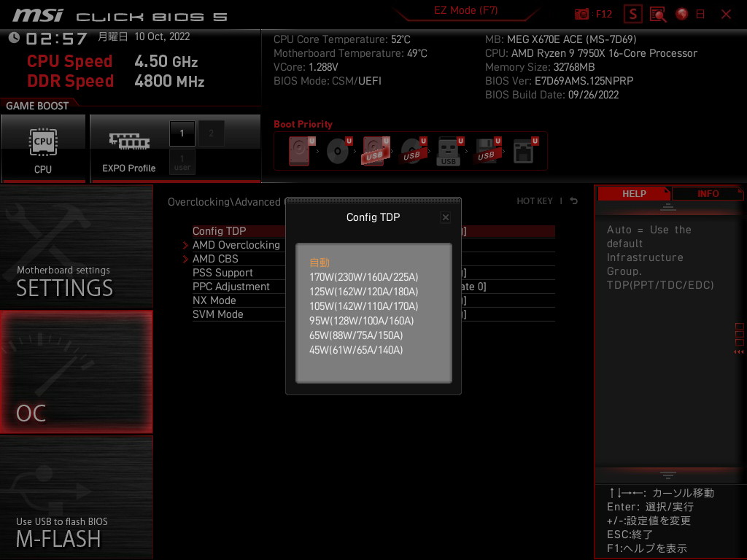Toggle the EXPO Profile button
747x560 pixels.
(128, 149)
